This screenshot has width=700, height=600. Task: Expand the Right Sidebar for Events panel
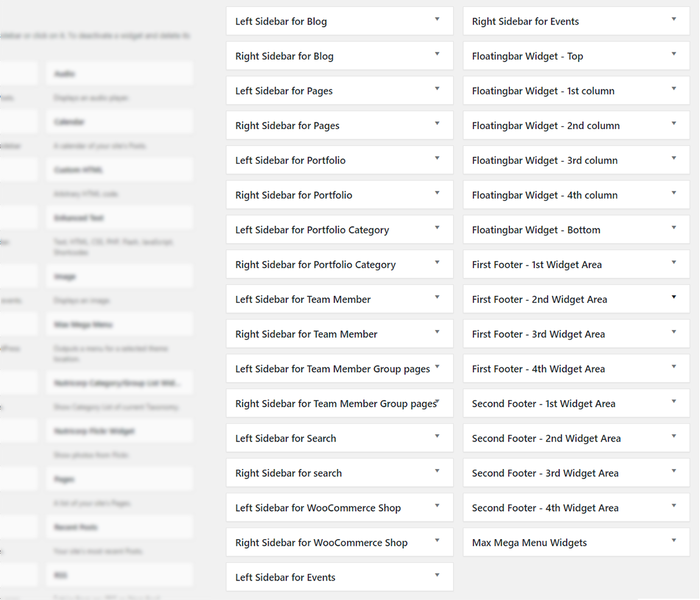[x=674, y=19]
